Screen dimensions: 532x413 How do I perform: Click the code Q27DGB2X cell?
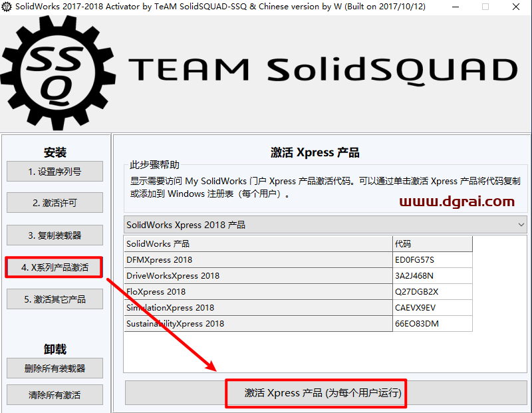[432, 292]
